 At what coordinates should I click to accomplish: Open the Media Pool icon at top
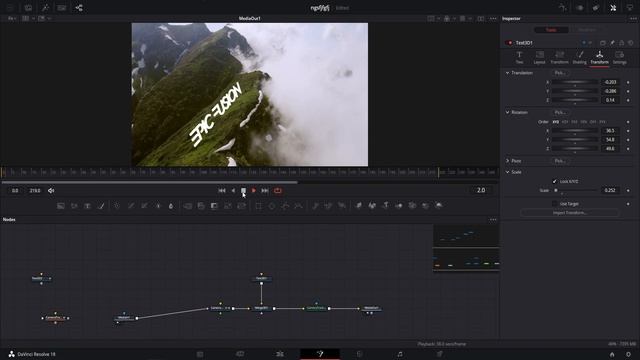(28, 8)
